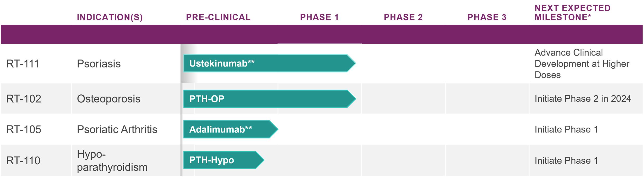
Task: Select the Psoriatic Arthritis indication
Action: pos(117,129)
